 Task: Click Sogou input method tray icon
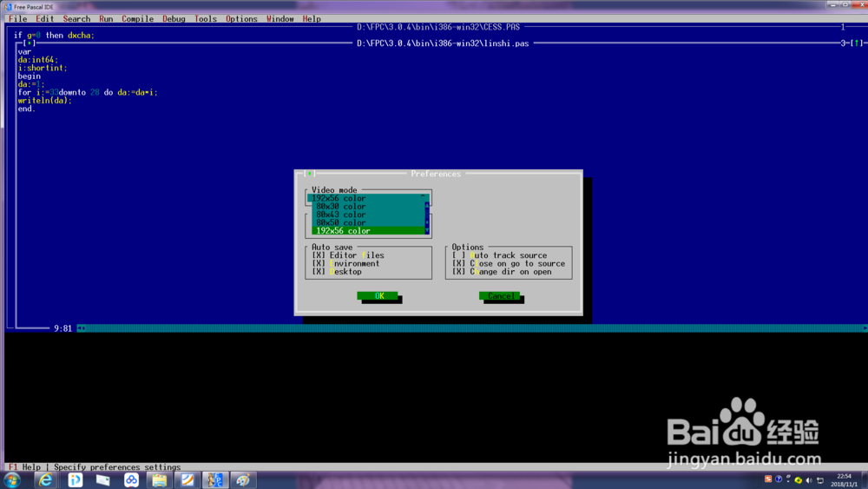click(x=768, y=479)
